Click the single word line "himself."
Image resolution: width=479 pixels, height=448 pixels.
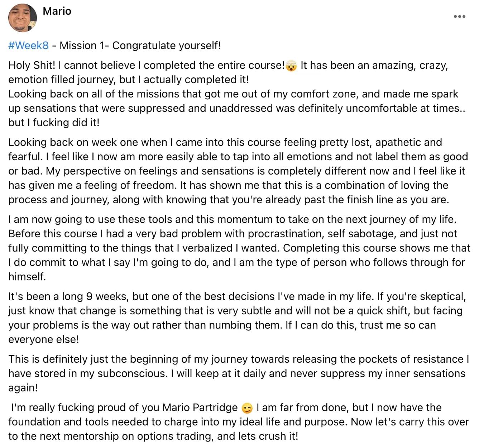(27, 277)
